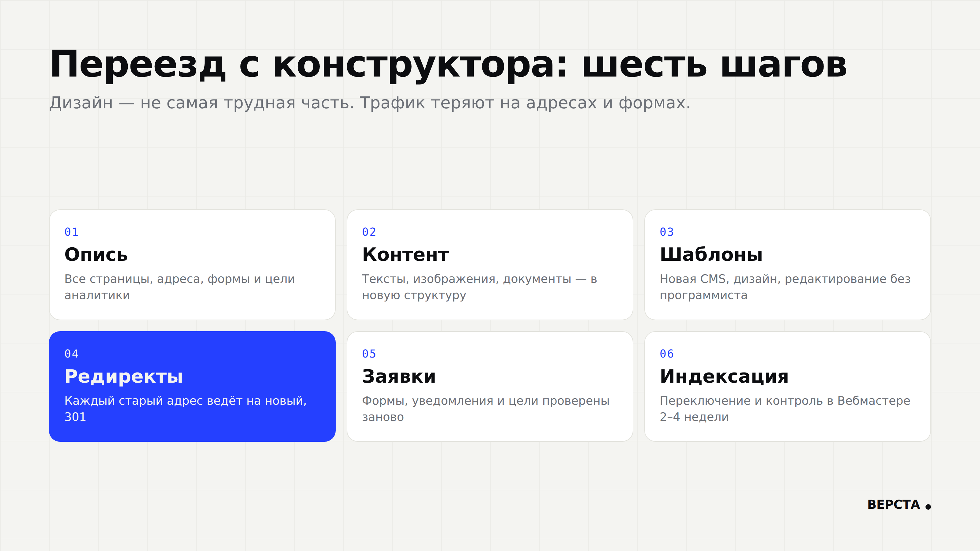Select the subtitle beginning 'Дизайн — не самая трудная часть'
980x551 pixels.
click(x=370, y=103)
